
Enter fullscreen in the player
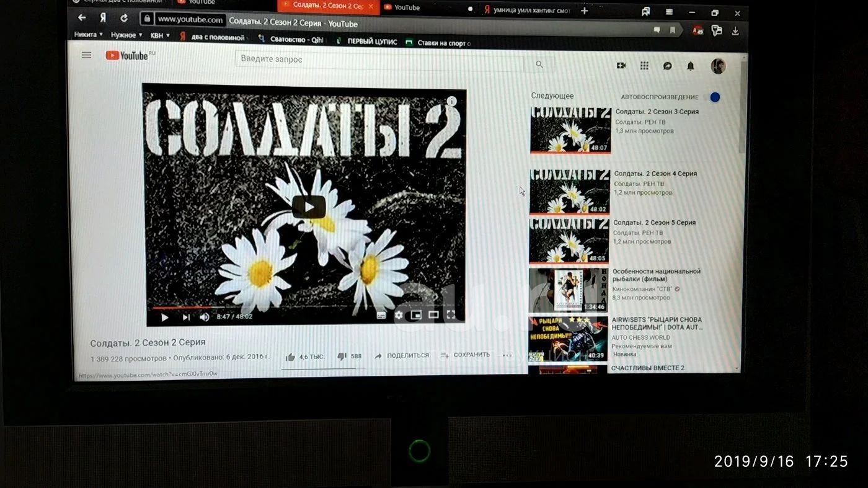point(451,314)
